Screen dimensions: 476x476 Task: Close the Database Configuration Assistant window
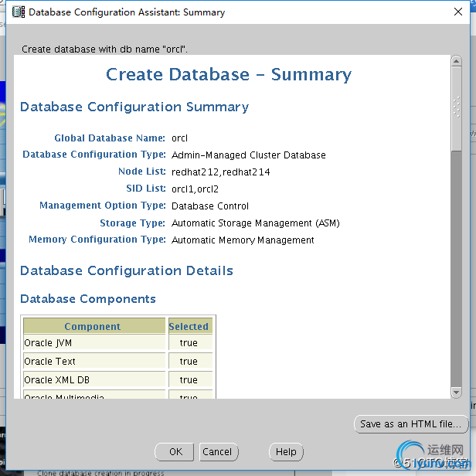458,12
